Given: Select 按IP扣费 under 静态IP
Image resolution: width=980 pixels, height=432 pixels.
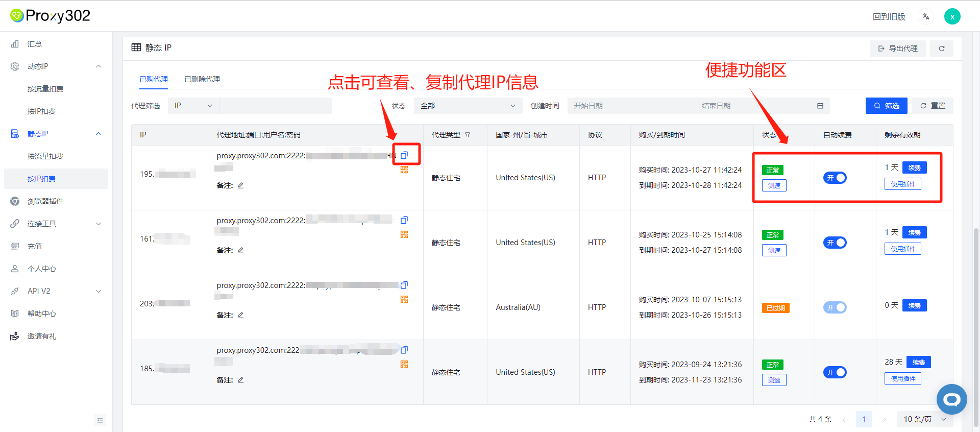Looking at the screenshot, I should [x=56, y=179].
